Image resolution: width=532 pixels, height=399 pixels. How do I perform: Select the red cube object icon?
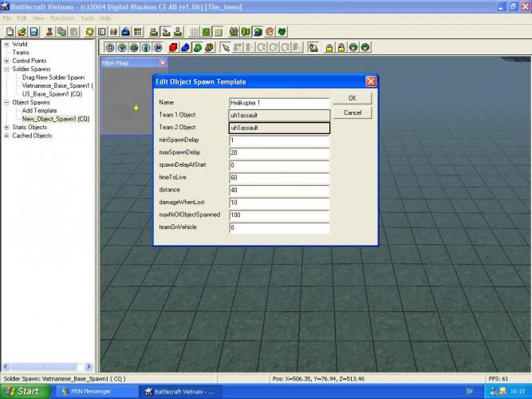[x=173, y=47]
